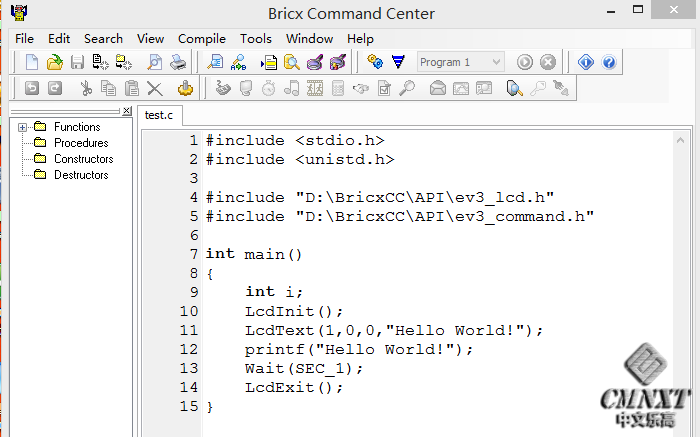Undo the last edit

point(32,88)
